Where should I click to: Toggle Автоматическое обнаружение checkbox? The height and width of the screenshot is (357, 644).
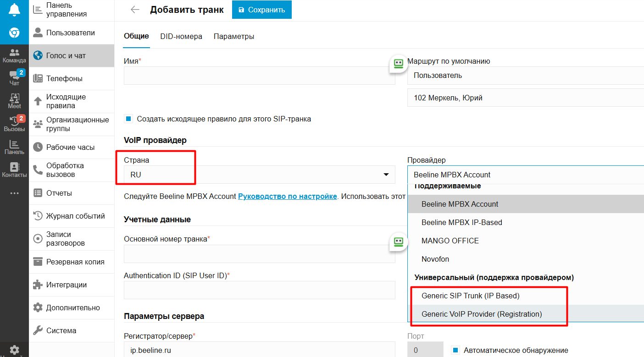[455, 351]
